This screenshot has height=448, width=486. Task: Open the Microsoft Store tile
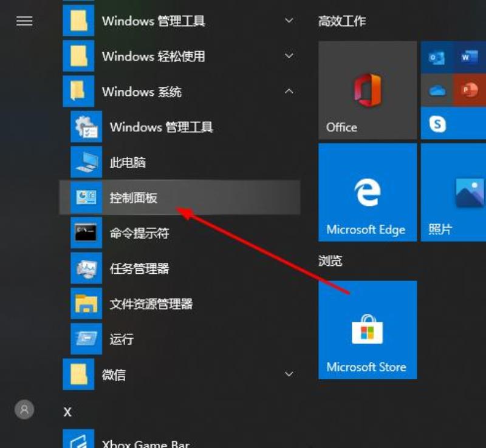point(368,330)
